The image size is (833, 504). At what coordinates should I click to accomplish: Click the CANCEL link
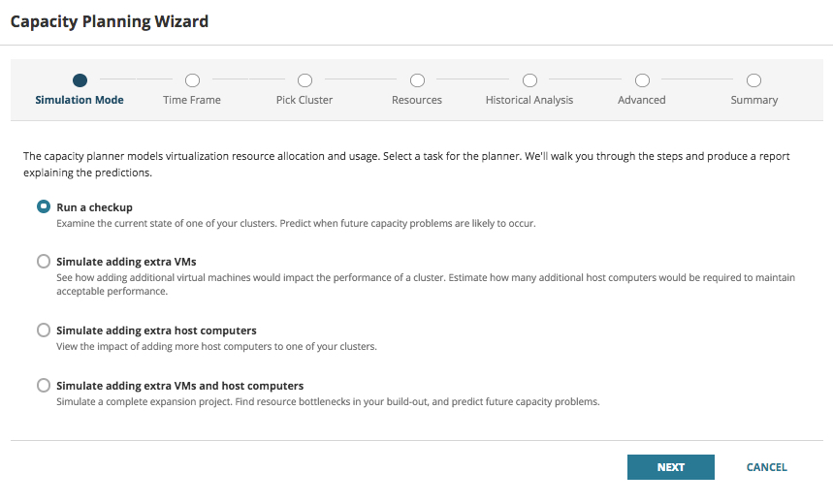(x=766, y=467)
